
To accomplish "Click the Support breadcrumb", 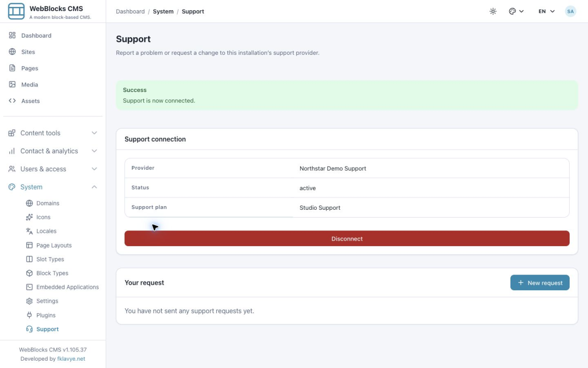I will click(193, 11).
